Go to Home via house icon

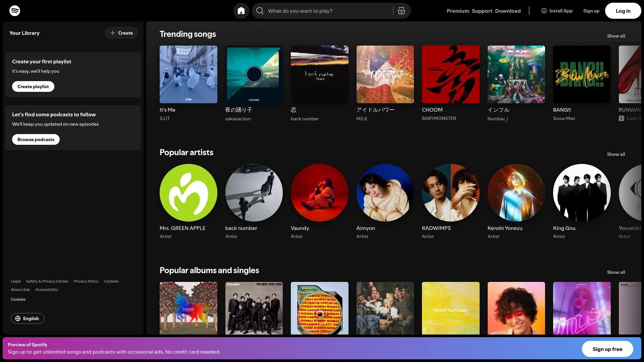(x=241, y=11)
